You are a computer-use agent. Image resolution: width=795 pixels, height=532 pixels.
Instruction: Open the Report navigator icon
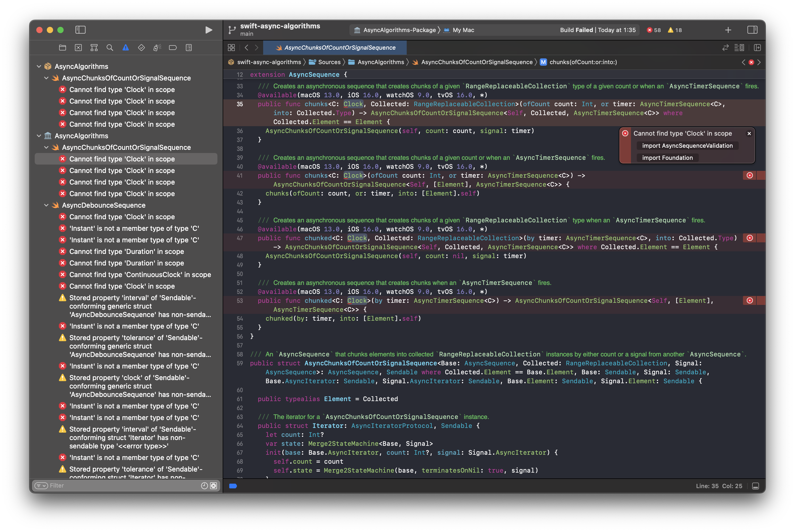[189, 48]
